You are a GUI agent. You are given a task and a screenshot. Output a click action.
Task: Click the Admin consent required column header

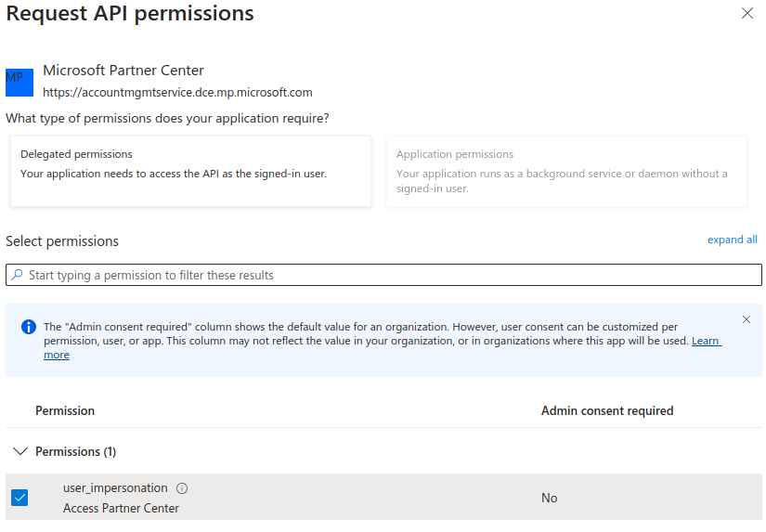point(607,410)
